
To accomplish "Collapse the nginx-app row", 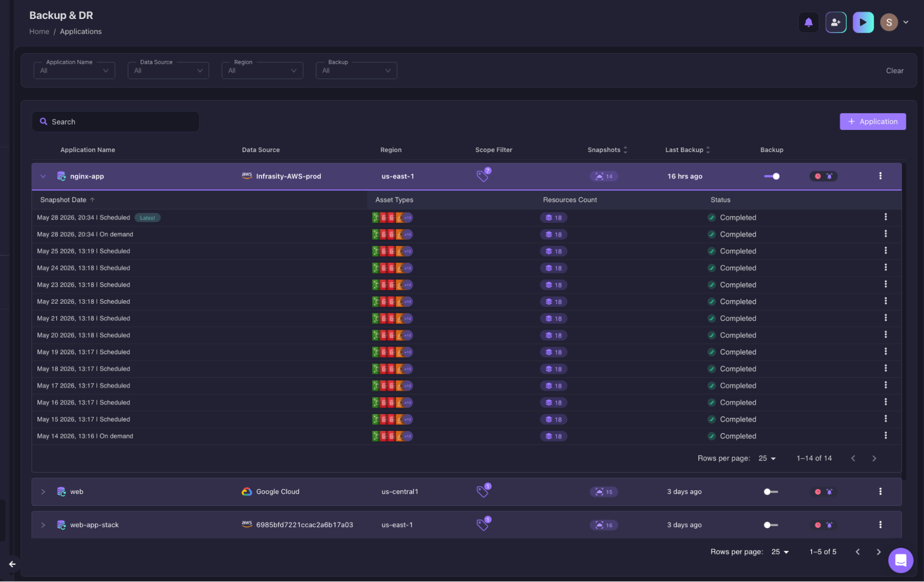I will pyautogui.click(x=43, y=176).
